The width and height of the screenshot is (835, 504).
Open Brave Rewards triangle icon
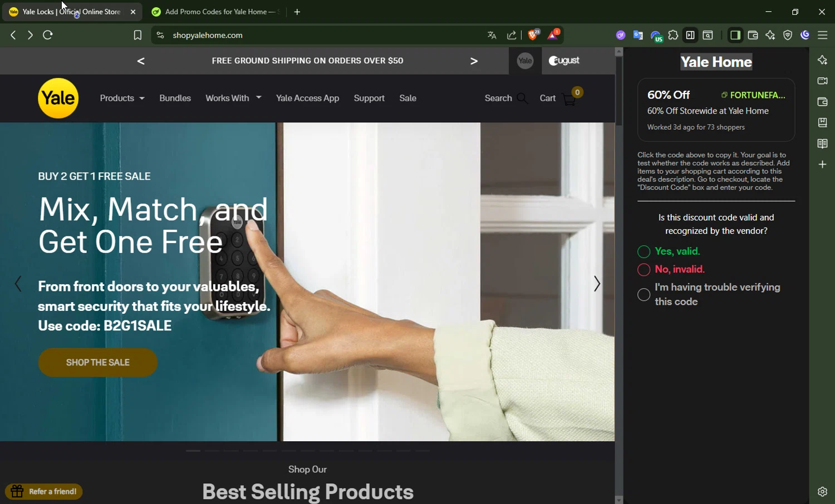(553, 35)
